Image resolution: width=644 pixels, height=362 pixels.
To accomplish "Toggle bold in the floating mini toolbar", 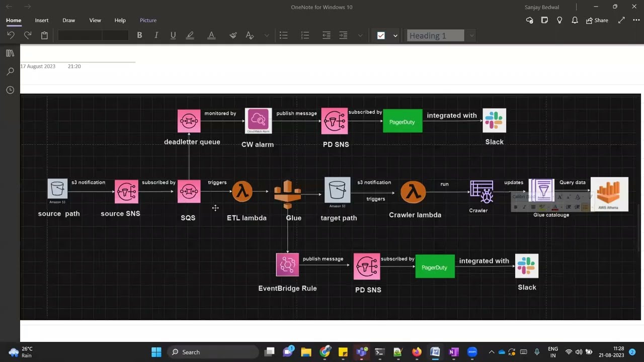I will [515, 207].
